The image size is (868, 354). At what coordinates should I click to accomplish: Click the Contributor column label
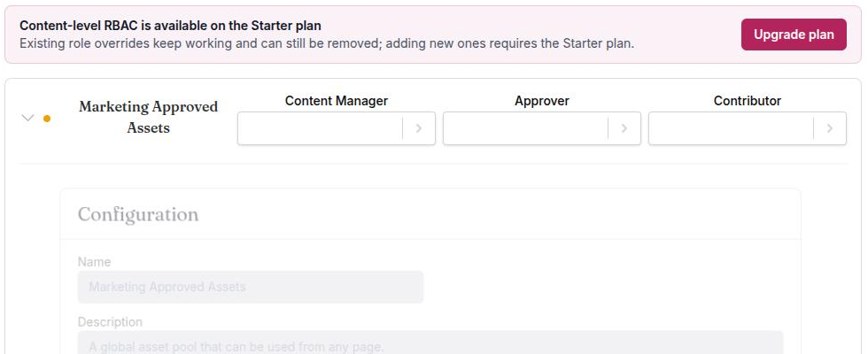coord(748,101)
